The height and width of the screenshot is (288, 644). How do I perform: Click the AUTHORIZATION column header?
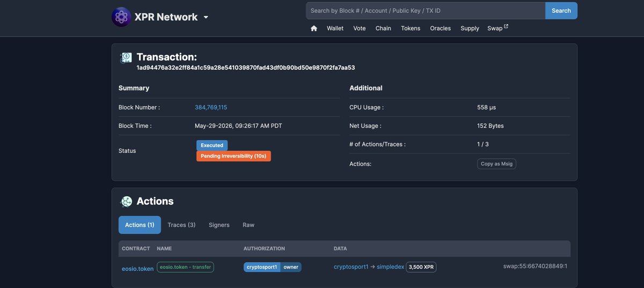[x=264, y=249]
